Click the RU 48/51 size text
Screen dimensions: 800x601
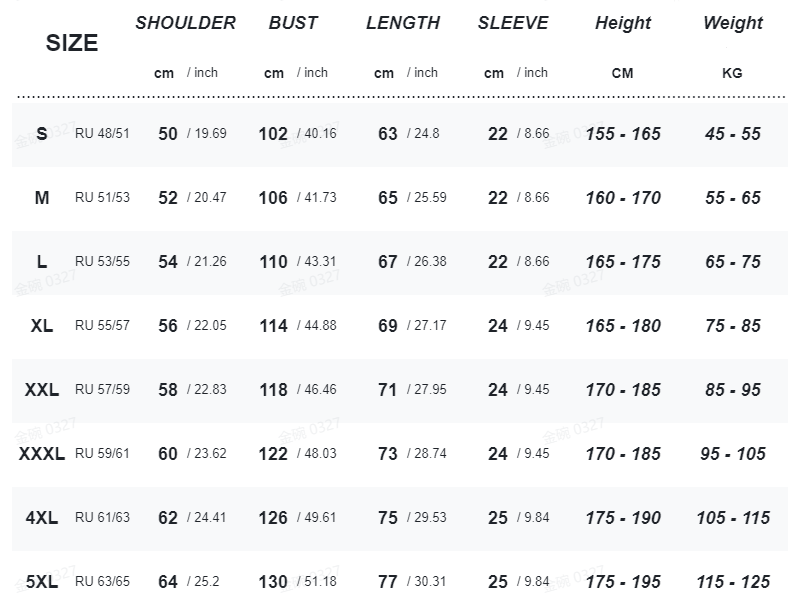pos(102,134)
